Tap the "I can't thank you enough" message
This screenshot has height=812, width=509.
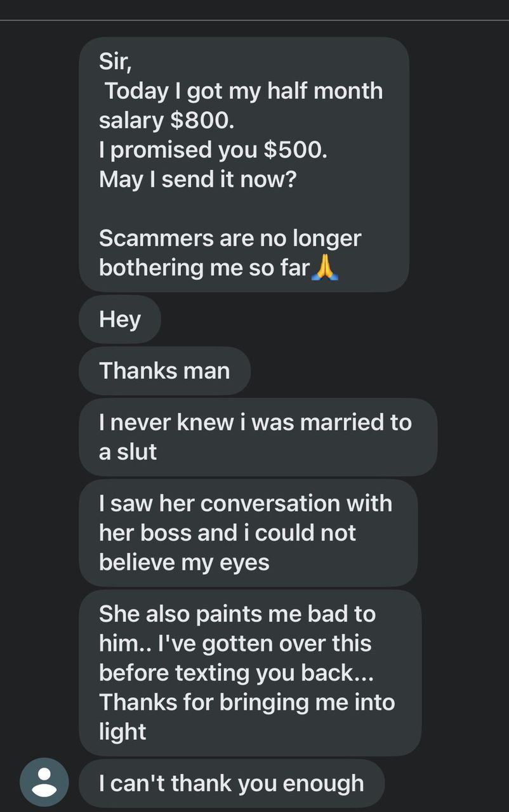pos(232,783)
